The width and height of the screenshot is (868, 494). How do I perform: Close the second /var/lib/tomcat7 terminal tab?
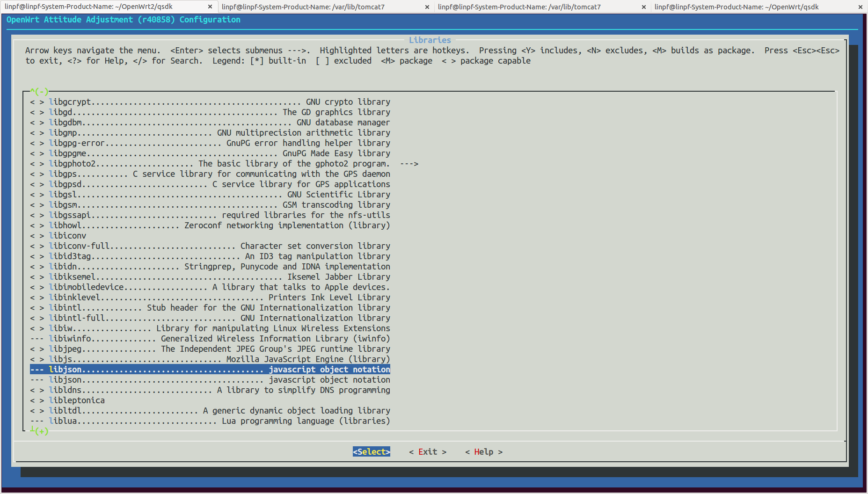tap(643, 7)
